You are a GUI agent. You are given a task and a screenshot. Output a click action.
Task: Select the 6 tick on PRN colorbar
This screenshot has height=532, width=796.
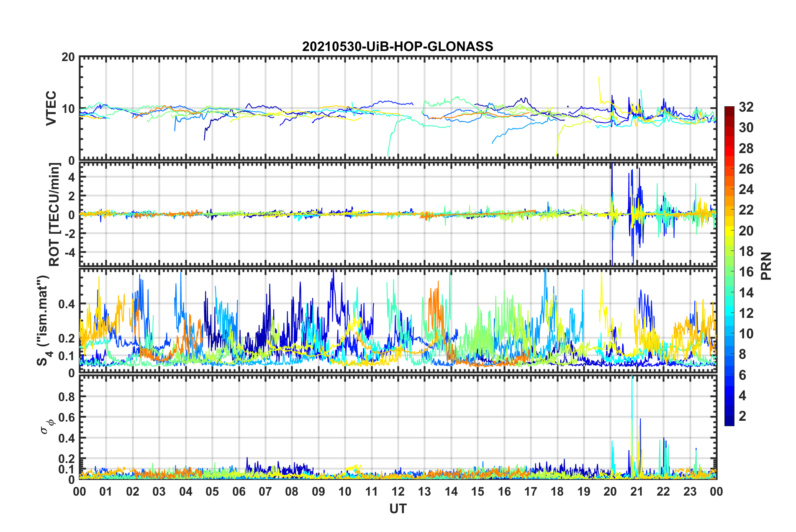[x=742, y=375]
